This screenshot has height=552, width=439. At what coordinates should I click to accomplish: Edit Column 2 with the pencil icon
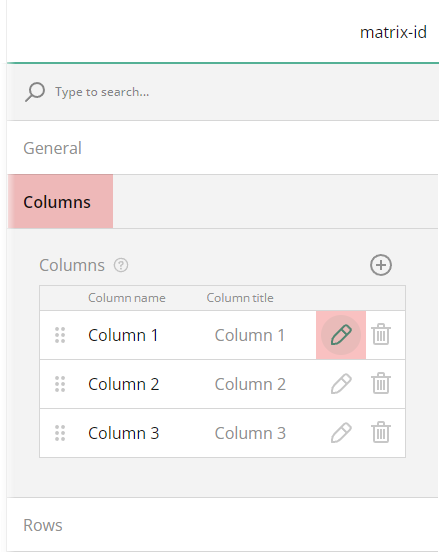[x=341, y=384]
